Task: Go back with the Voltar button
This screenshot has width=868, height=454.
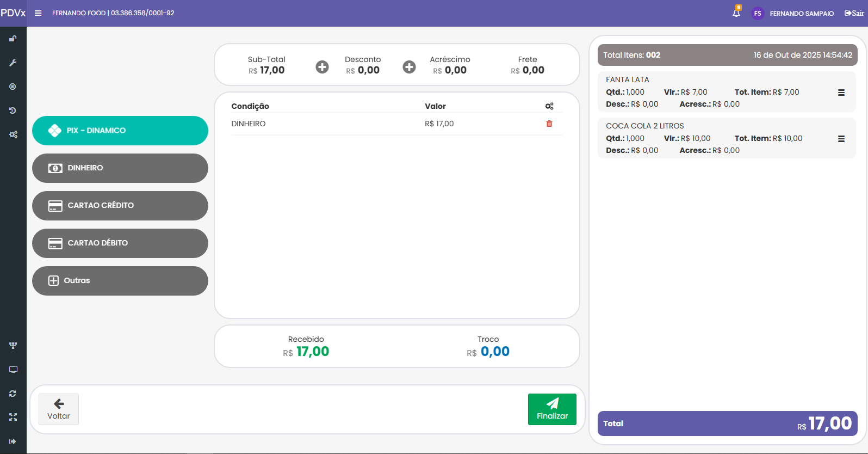Action: coord(59,409)
